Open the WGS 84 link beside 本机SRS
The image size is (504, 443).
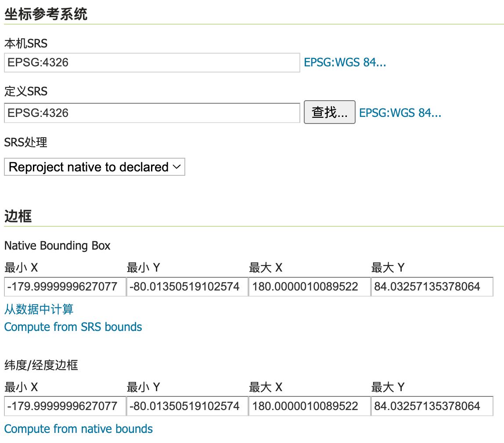pos(345,63)
